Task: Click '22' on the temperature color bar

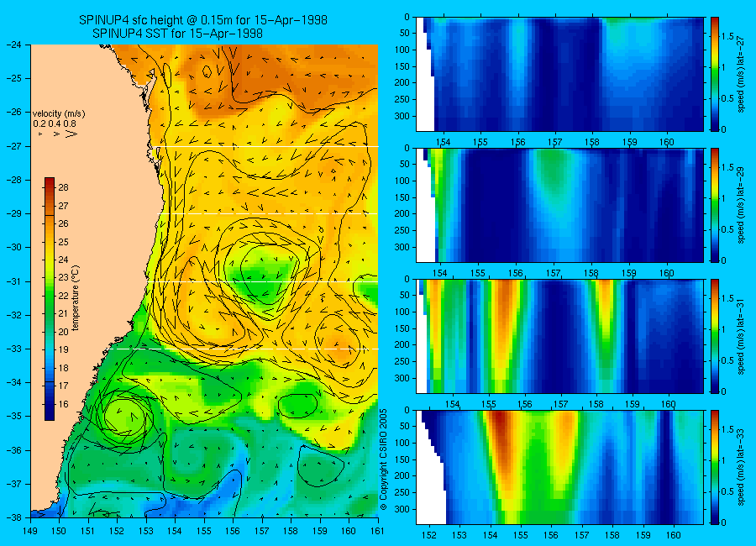Action: pos(63,296)
